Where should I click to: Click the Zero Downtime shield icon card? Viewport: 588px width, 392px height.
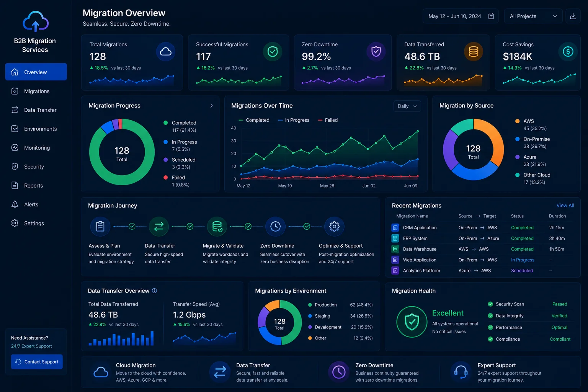[x=376, y=51]
